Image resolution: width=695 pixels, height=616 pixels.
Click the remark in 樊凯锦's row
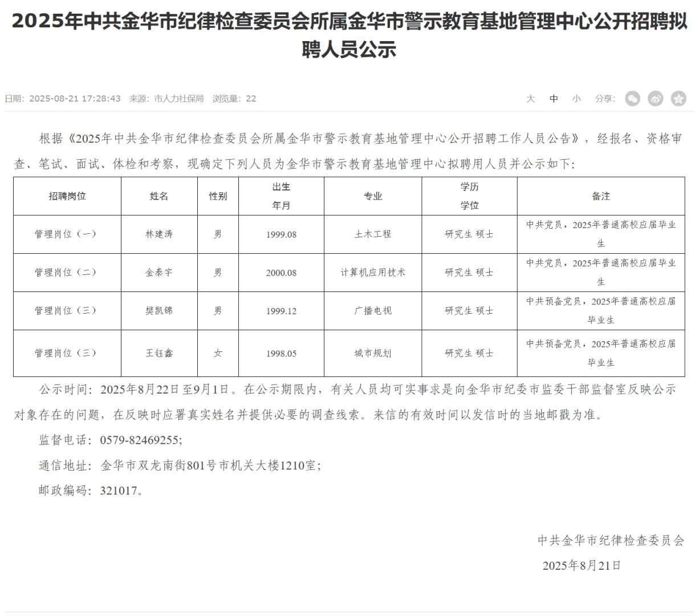(601, 311)
